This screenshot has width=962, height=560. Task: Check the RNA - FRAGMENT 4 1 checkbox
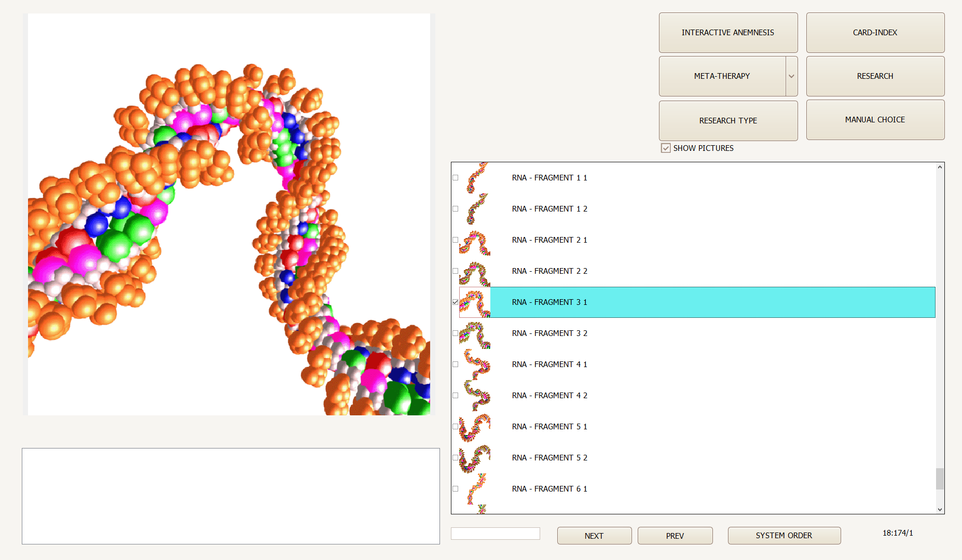point(456,365)
